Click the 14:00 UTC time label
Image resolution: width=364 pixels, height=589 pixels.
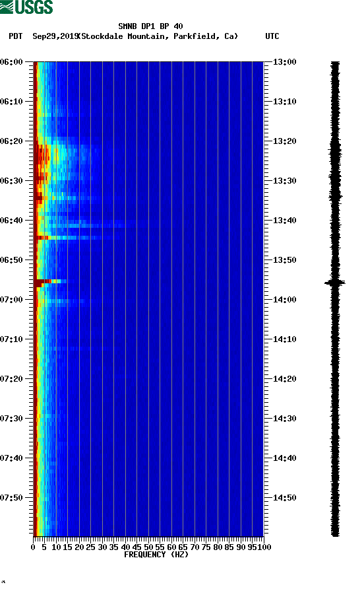284,299
